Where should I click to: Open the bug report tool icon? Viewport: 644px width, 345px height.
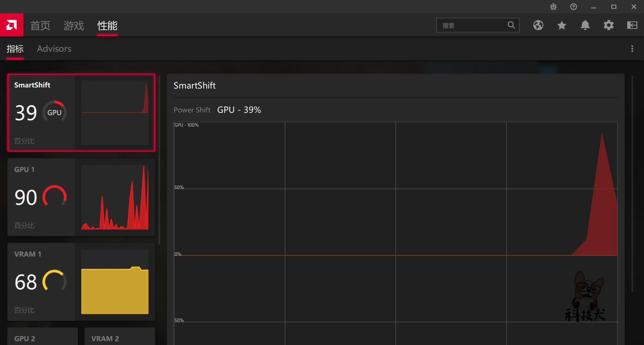[x=553, y=7]
